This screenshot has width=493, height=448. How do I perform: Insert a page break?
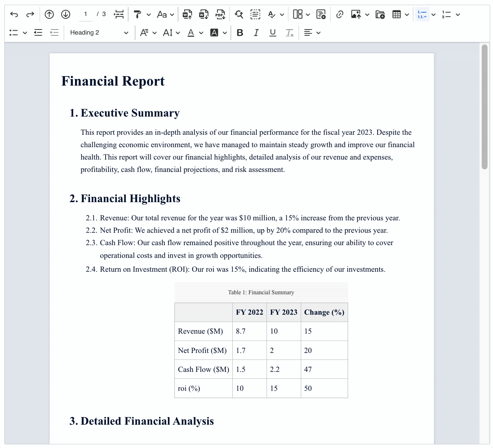click(119, 15)
